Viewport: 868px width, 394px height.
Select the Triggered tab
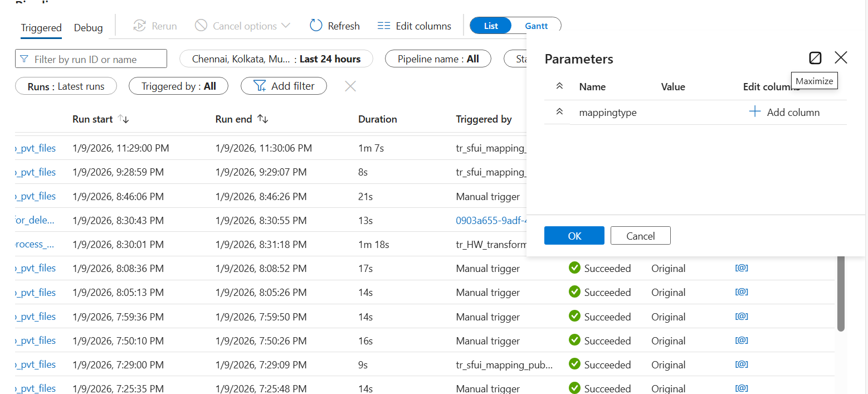(41, 27)
